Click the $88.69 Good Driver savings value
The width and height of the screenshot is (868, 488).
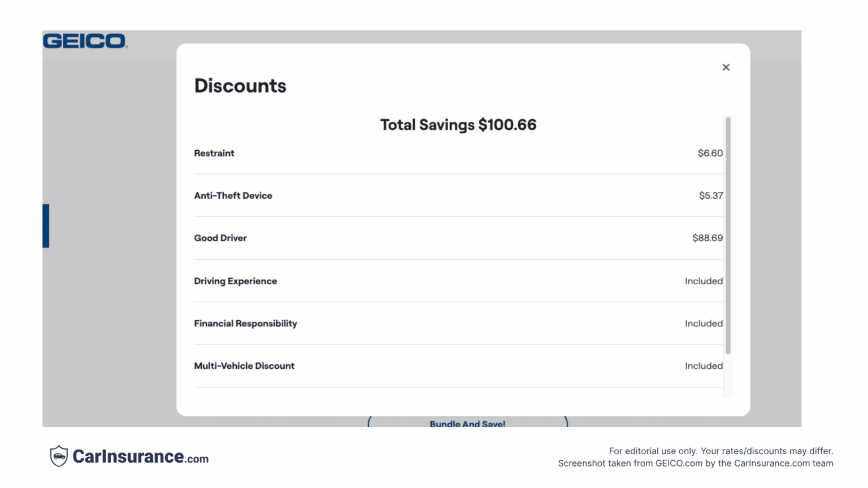click(x=708, y=238)
